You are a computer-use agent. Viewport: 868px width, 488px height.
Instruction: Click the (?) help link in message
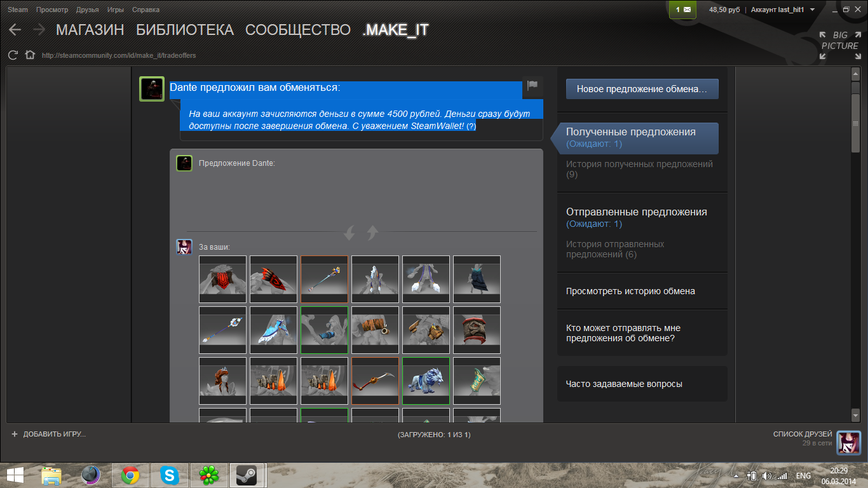point(471,126)
